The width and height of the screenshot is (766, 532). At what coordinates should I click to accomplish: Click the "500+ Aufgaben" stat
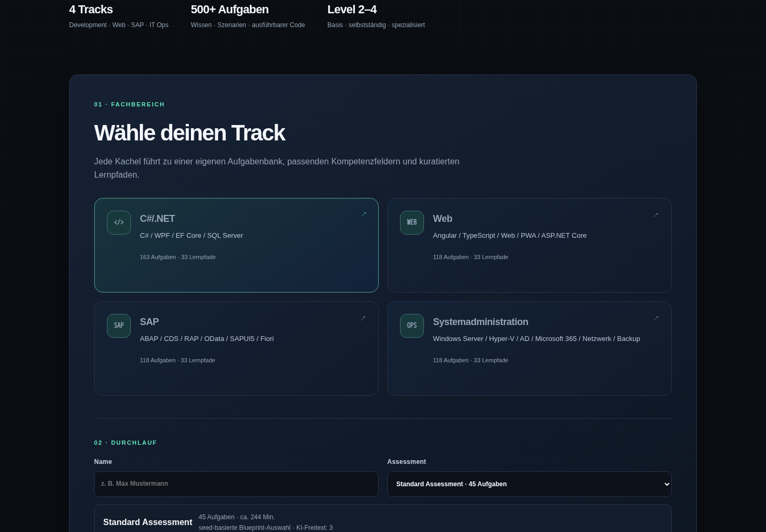[230, 10]
